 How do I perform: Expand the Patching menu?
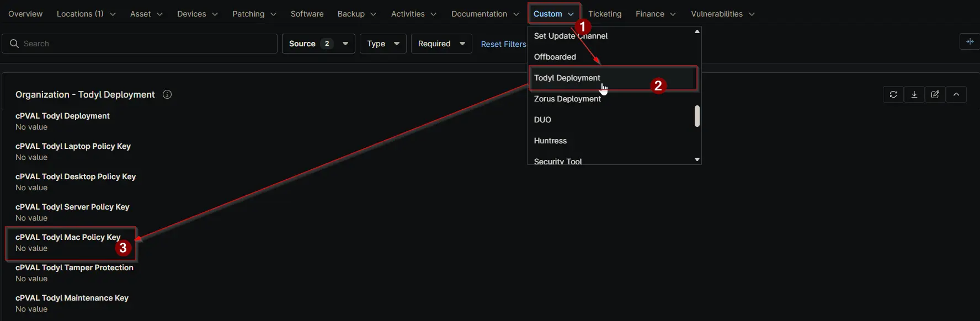click(254, 14)
